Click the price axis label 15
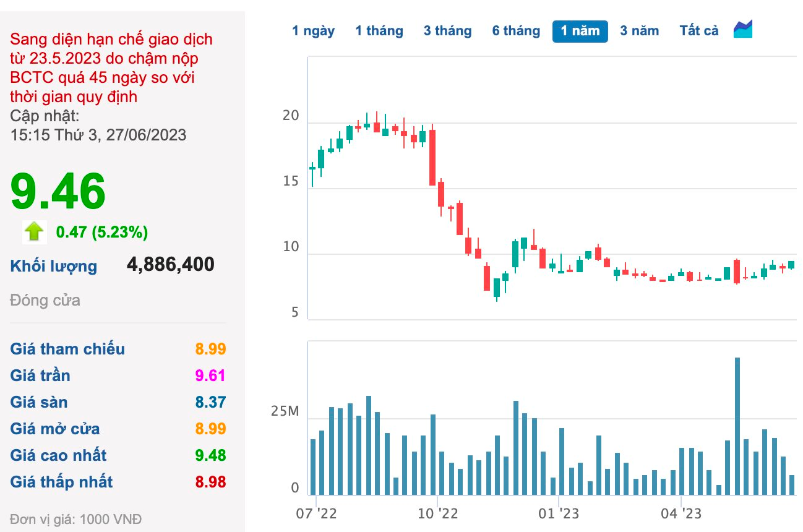803x532 pixels. coord(291,182)
